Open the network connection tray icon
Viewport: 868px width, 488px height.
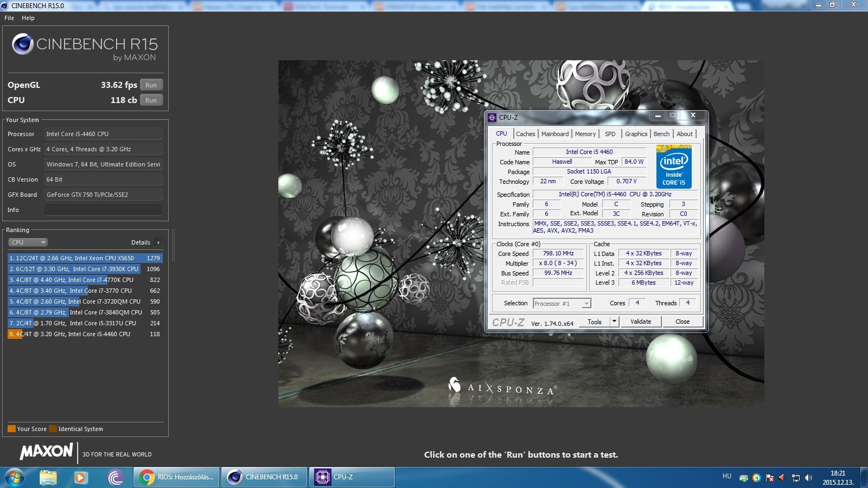pos(796,478)
